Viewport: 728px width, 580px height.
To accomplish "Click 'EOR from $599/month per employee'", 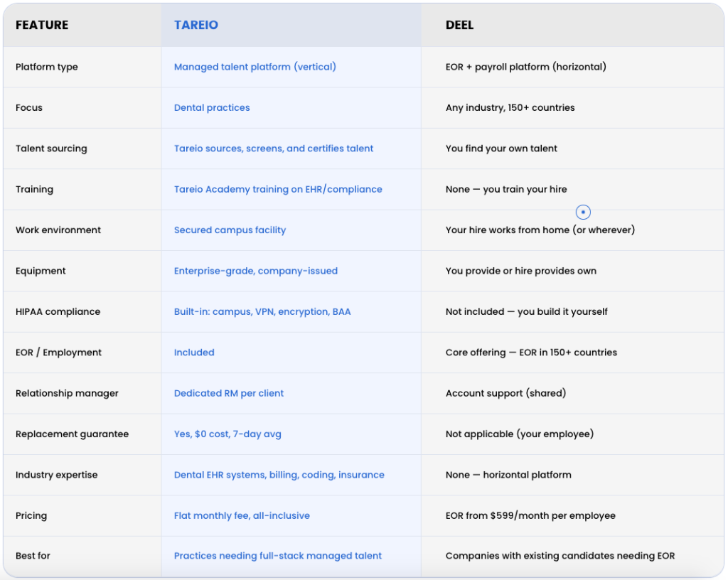I will click(x=530, y=516).
